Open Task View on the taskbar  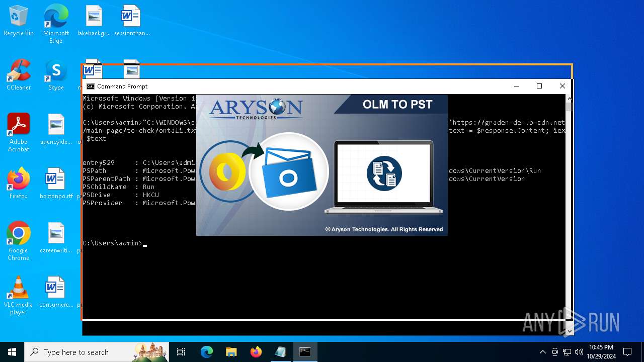coord(181,352)
